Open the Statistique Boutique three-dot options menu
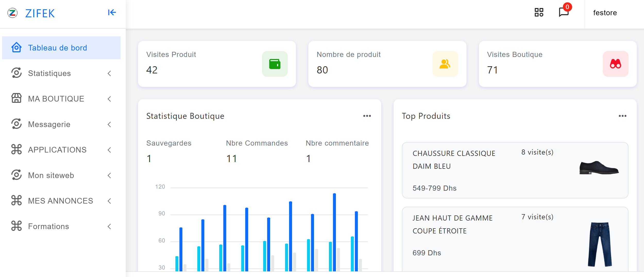The height and width of the screenshot is (277, 644). click(x=367, y=116)
